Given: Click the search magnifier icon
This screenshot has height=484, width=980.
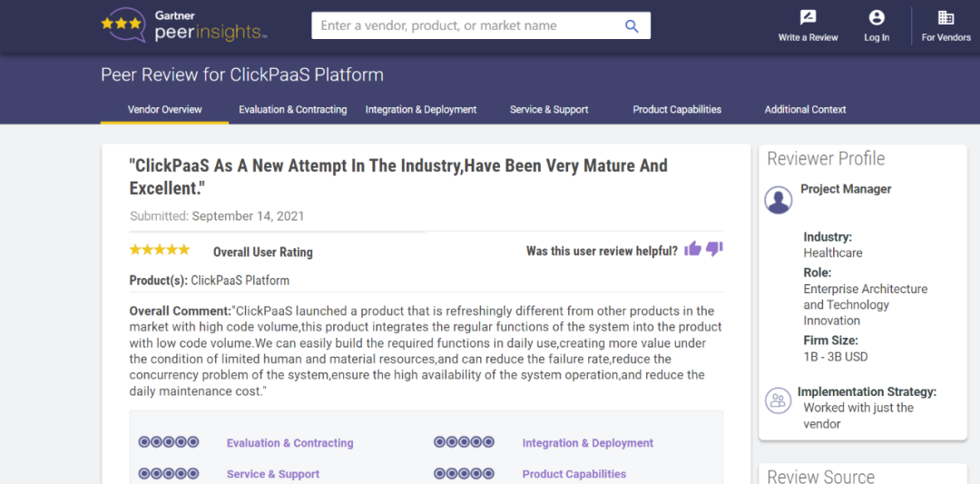Looking at the screenshot, I should pyautogui.click(x=632, y=26).
